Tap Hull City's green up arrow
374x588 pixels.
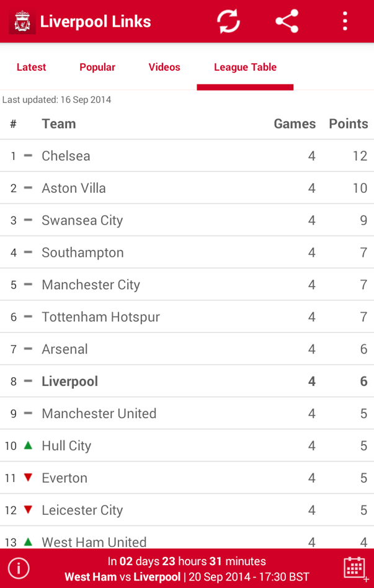point(28,445)
